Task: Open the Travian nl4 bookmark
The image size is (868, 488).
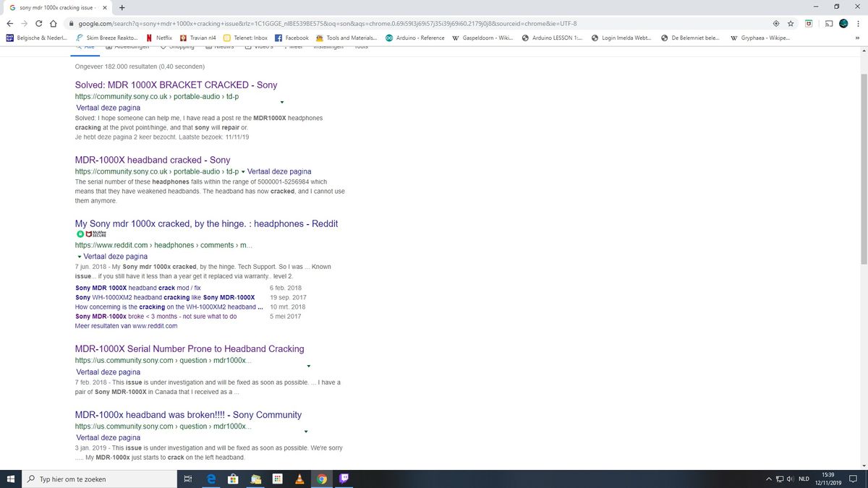Action: (x=198, y=38)
